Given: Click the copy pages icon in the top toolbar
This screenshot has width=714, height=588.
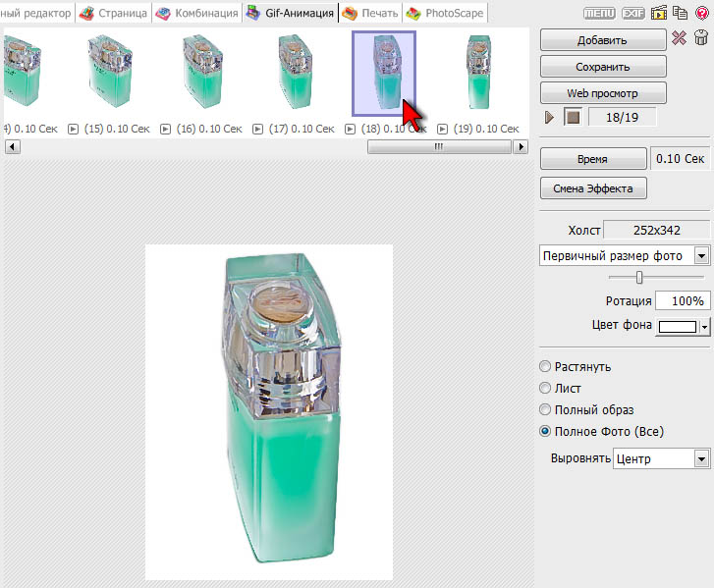Looking at the screenshot, I should click(680, 13).
